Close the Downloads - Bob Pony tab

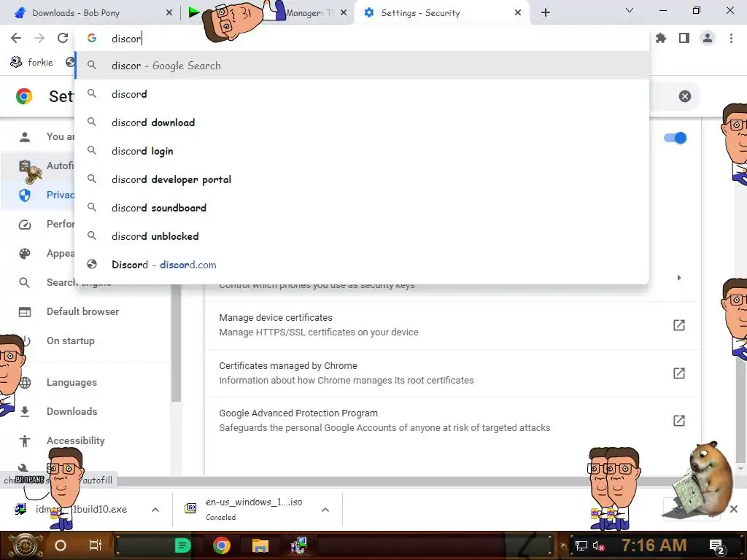(169, 13)
